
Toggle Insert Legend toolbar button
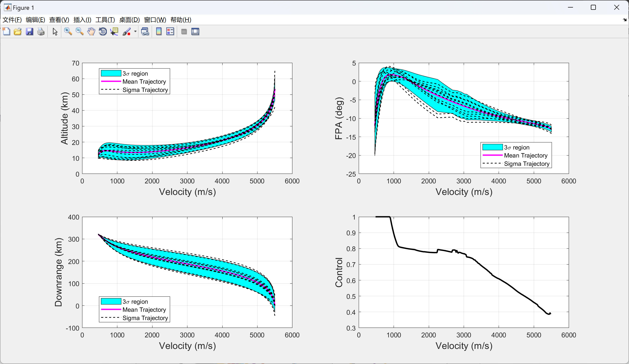point(170,32)
